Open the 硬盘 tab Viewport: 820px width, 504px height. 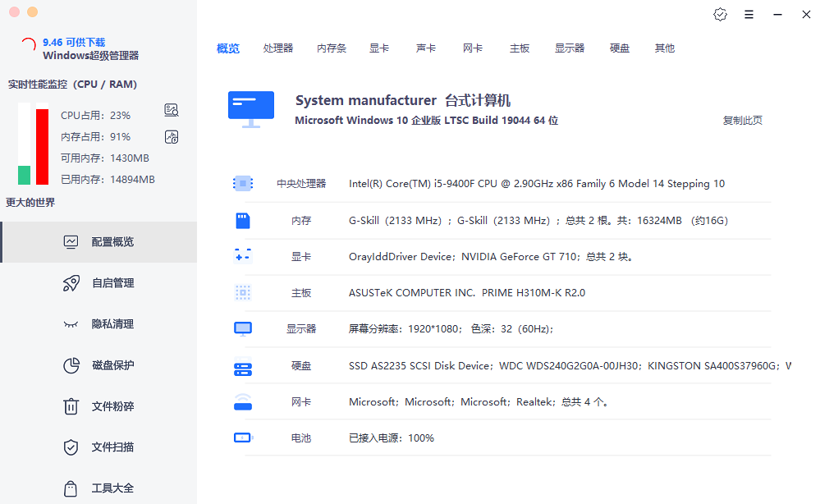click(620, 48)
